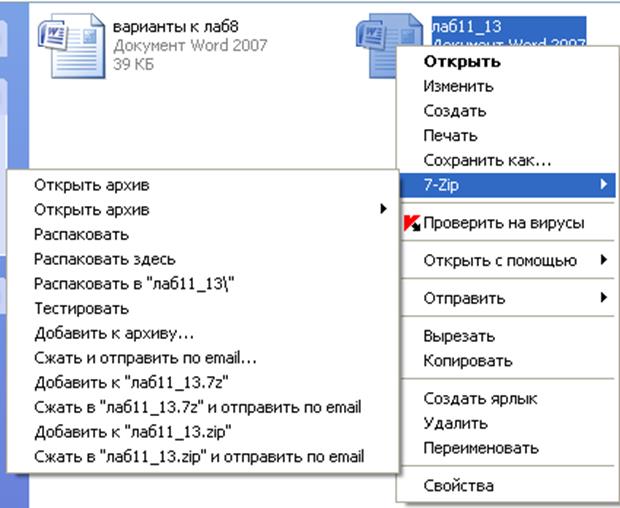Select "Изменить" from the context menu
Viewport: 620px width, 508px height.
click(457, 87)
